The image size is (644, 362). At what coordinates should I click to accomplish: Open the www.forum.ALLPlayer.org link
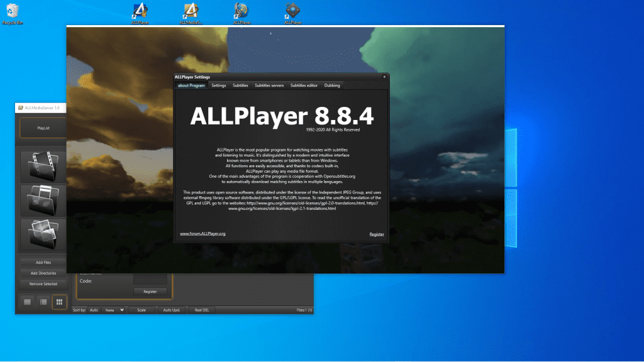(203, 234)
